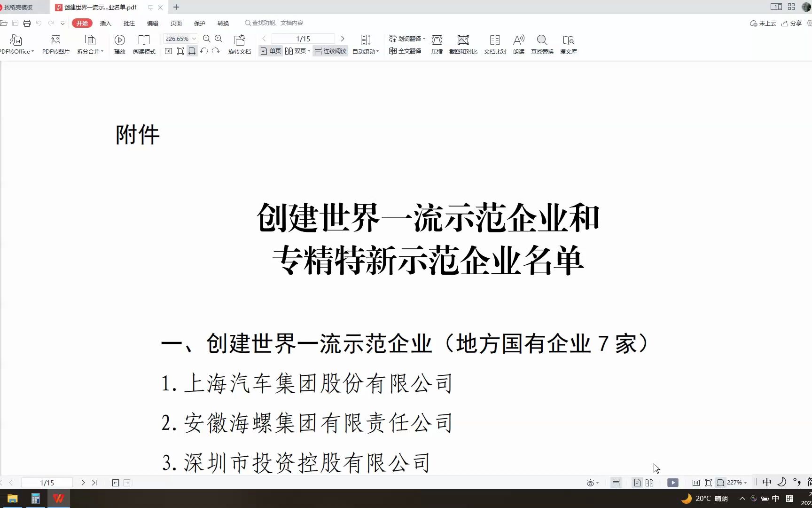
Task: Open File Explorer from taskbar
Action: (x=12, y=499)
